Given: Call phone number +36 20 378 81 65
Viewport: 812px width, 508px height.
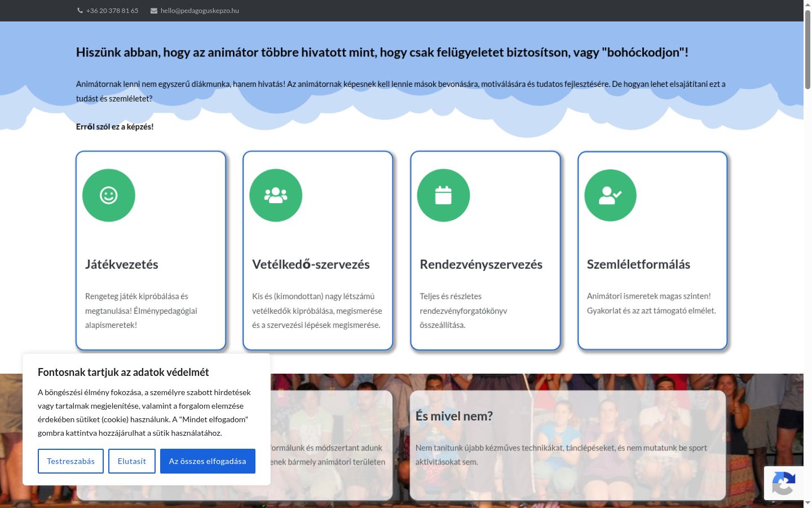Looking at the screenshot, I should click(112, 11).
